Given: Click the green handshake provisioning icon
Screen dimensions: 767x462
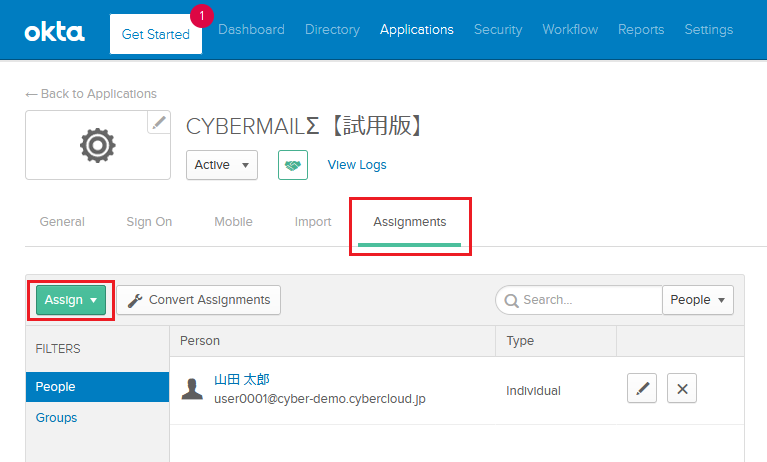Looking at the screenshot, I should pyautogui.click(x=293, y=165).
